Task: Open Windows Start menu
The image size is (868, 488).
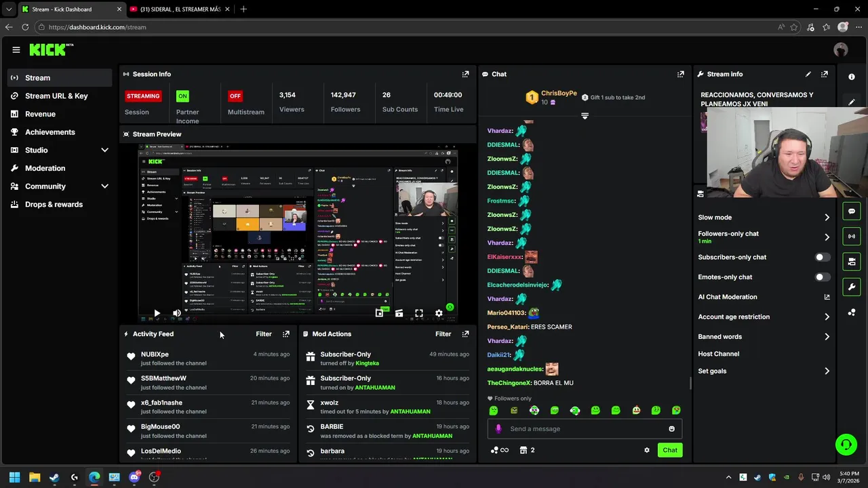Action: [x=14, y=477]
